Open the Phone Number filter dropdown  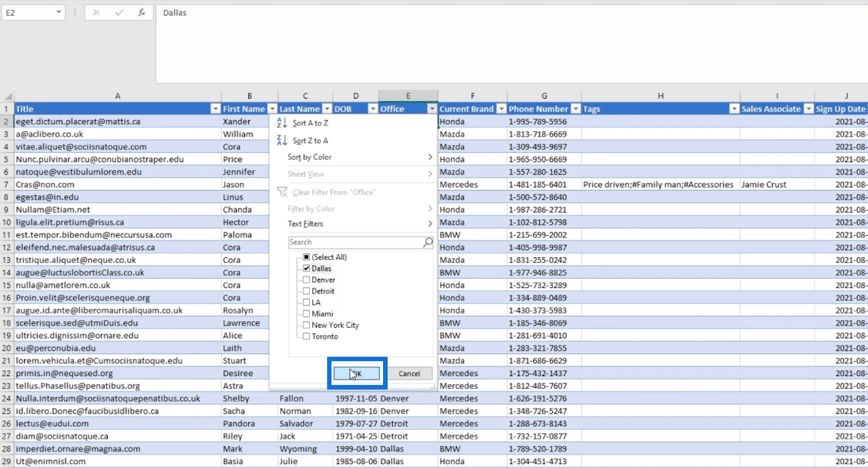click(x=575, y=109)
